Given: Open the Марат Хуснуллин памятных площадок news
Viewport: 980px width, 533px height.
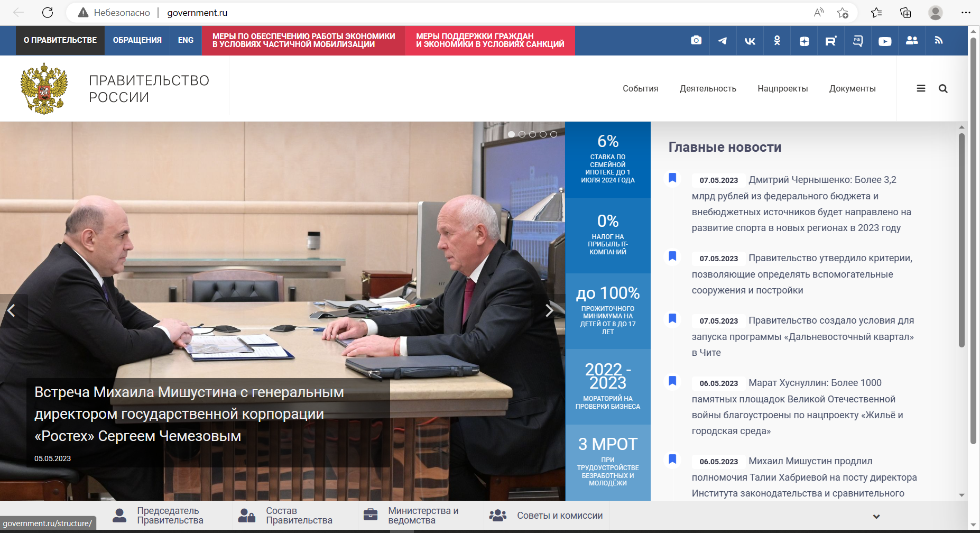Looking at the screenshot, I should pos(797,407).
